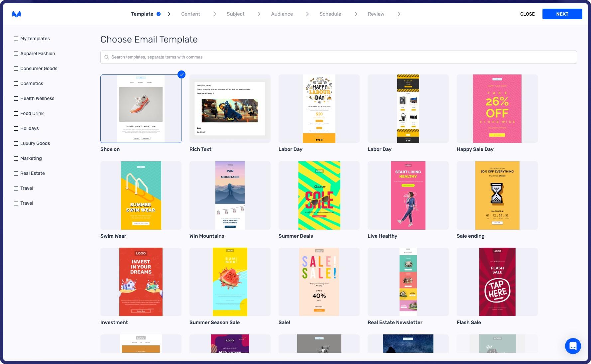Choose the Happy Sale Day template

point(497,109)
